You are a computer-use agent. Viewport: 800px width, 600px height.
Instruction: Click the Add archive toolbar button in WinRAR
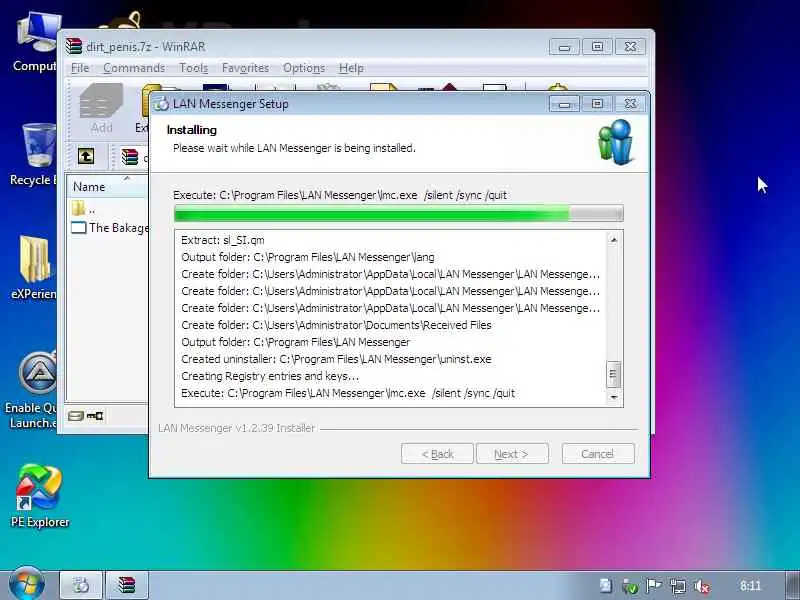point(101,108)
